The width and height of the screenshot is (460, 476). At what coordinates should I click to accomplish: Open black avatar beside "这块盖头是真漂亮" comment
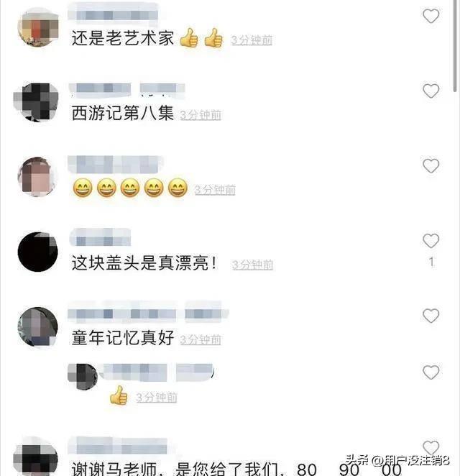pos(38,252)
